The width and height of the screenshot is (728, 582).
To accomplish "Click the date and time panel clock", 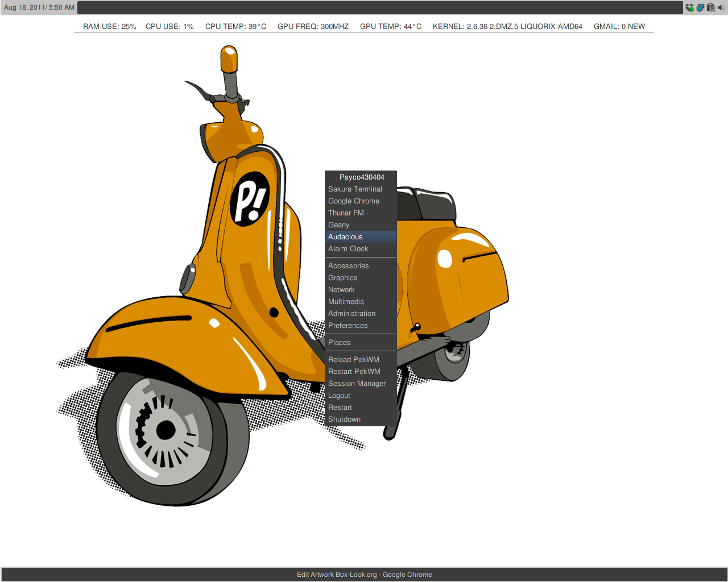I will click(39, 8).
